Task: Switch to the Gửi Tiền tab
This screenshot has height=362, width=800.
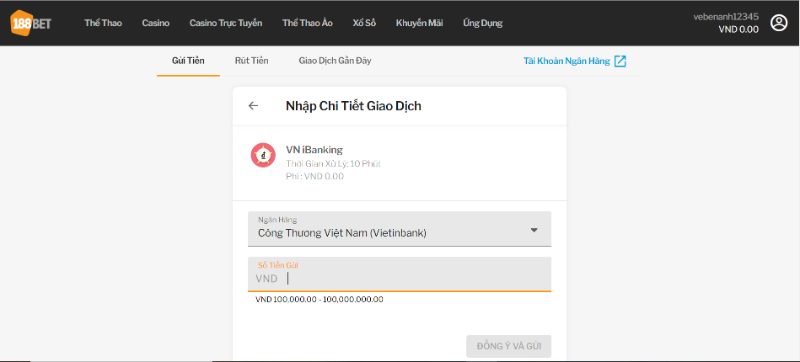Action: click(188, 61)
